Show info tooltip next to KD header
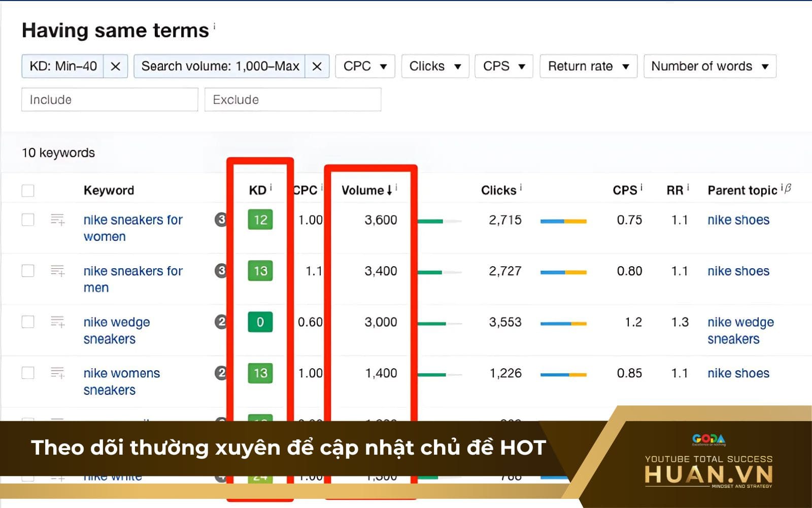 [x=270, y=187]
